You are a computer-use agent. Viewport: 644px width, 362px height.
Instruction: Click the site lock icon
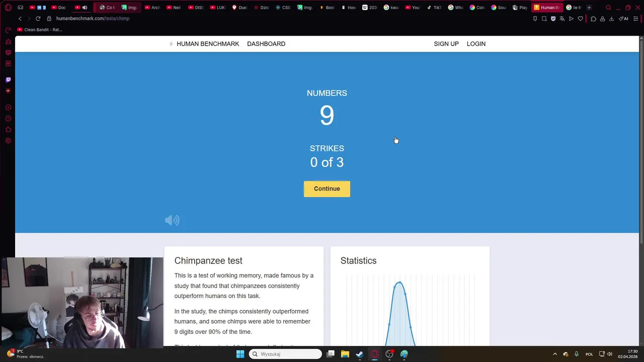(x=49, y=19)
